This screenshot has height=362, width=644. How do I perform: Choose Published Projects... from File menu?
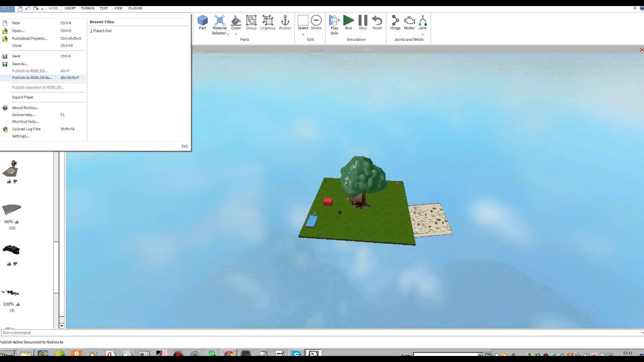(x=43, y=38)
